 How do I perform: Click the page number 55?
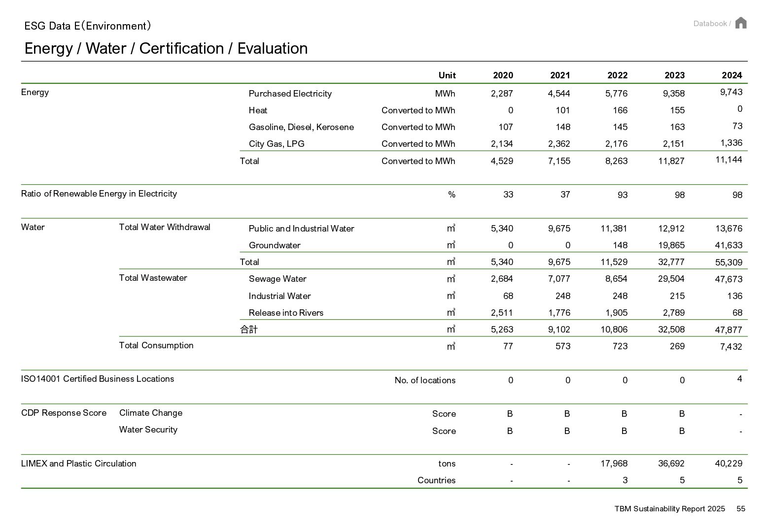click(741, 509)
